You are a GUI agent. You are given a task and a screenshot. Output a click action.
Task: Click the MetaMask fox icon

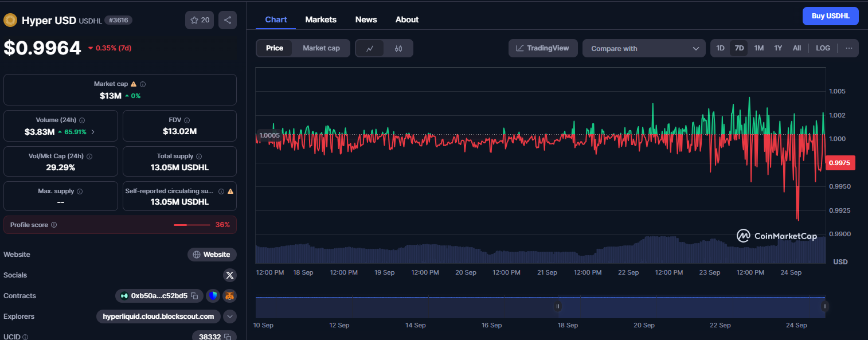(x=229, y=296)
